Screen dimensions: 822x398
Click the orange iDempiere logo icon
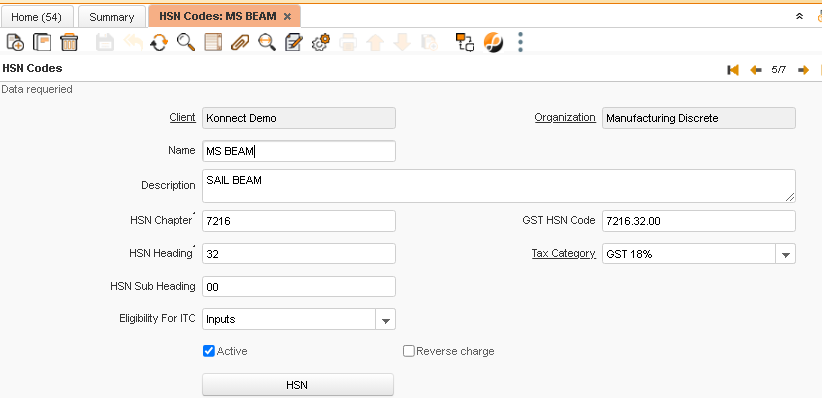[493, 42]
